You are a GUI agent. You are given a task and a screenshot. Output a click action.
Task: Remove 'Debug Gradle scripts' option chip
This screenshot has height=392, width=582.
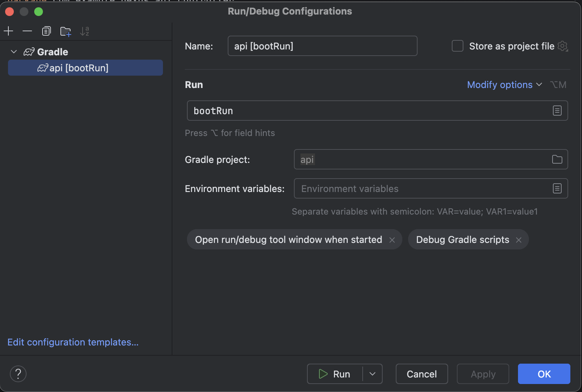(x=519, y=240)
